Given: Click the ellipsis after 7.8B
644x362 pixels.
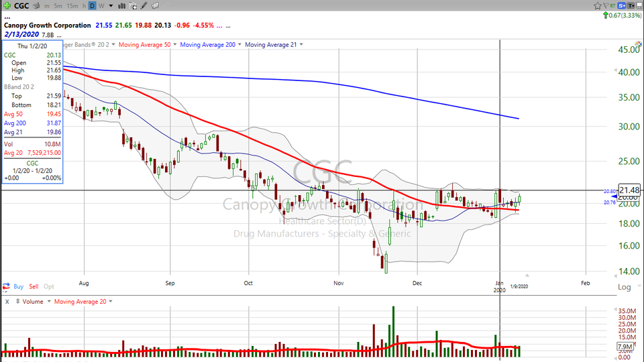Looking at the screenshot, I should coord(60,36).
